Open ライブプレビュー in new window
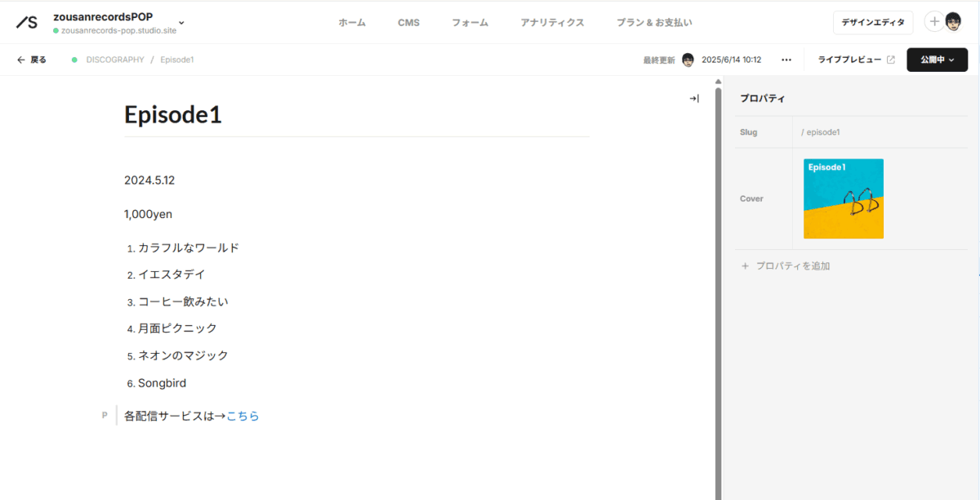This screenshot has width=980, height=500. [856, 60]
